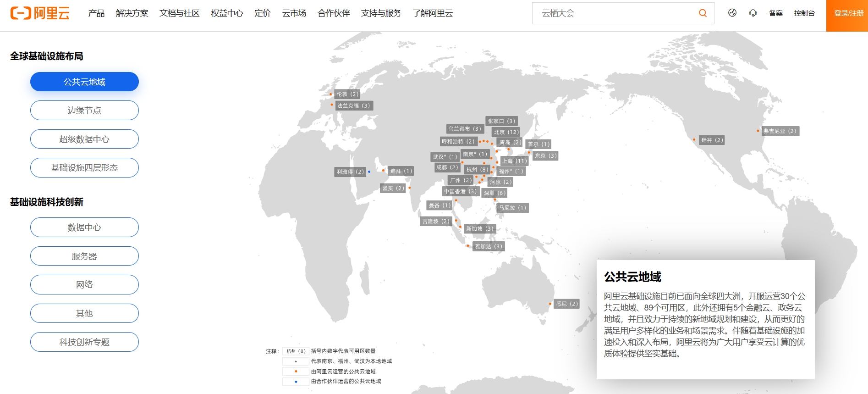Click the headset customer service icon
Viewport: 868px width, 394px height.
[x=753, y=13]
